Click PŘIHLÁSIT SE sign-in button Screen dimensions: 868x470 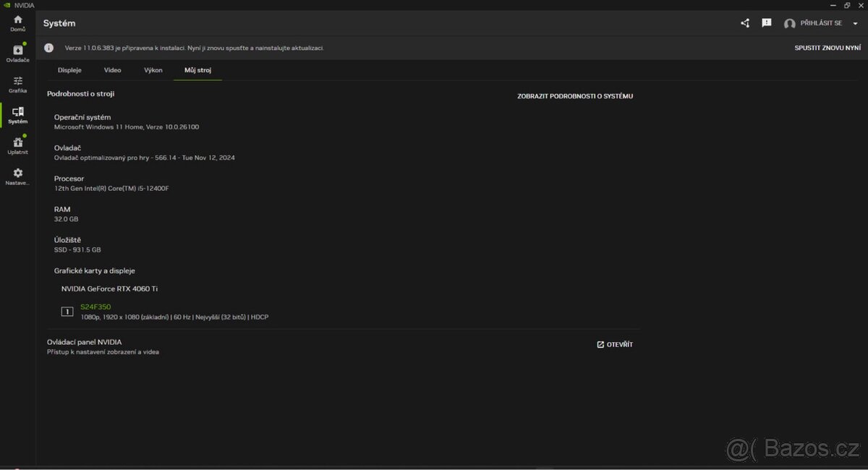point(821,23)
